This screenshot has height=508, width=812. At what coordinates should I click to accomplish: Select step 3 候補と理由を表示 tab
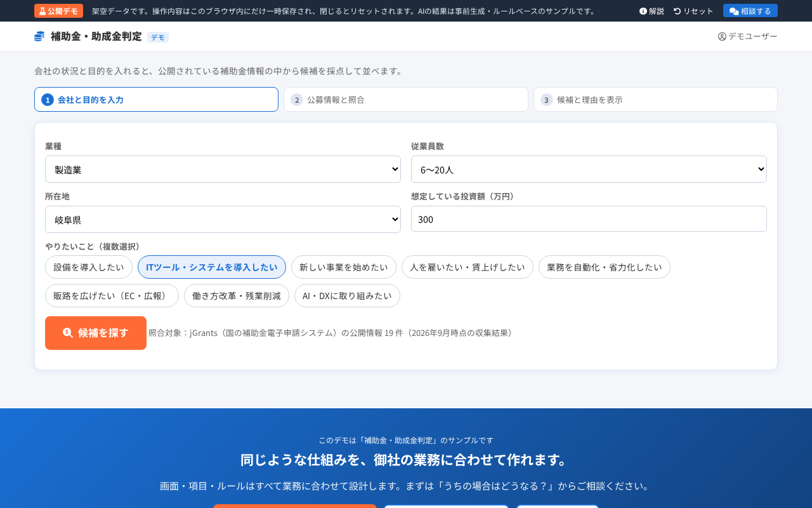655,100
